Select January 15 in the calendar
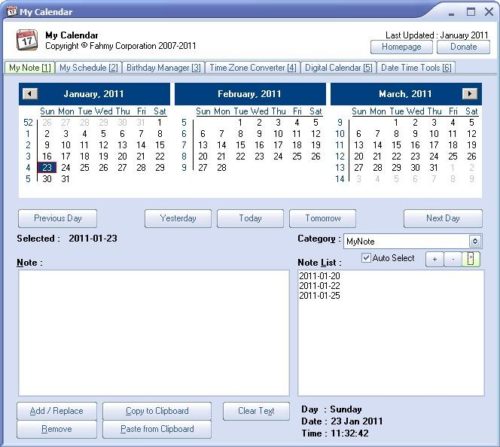The width and height of the screenshot is (500, 447). 160,145
